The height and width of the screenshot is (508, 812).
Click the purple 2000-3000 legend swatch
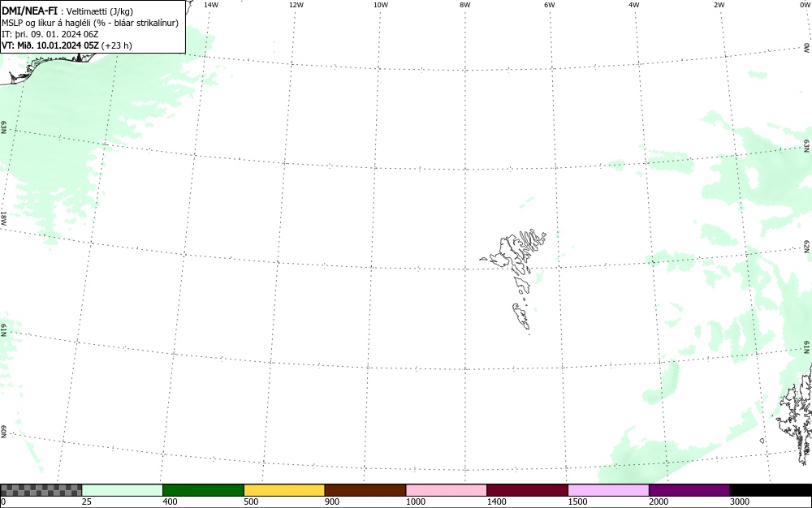[x=689, y=490]
